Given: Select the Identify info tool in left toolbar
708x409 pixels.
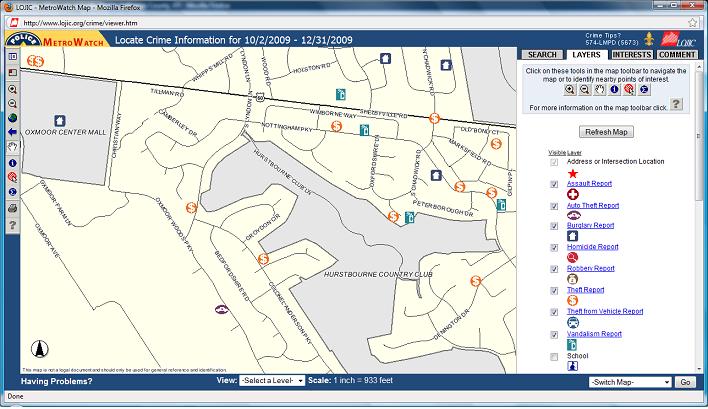Looking at the screenshot, I should (x=12, y=161).
